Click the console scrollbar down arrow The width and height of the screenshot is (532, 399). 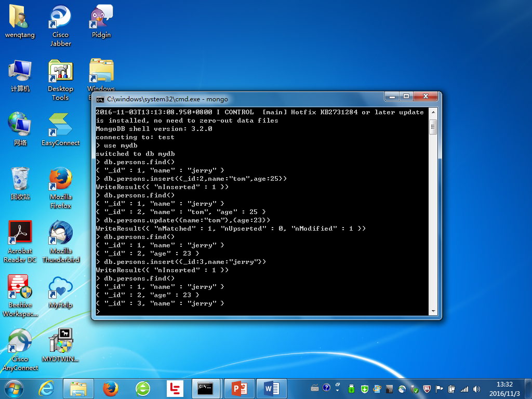tap(433, 311)
